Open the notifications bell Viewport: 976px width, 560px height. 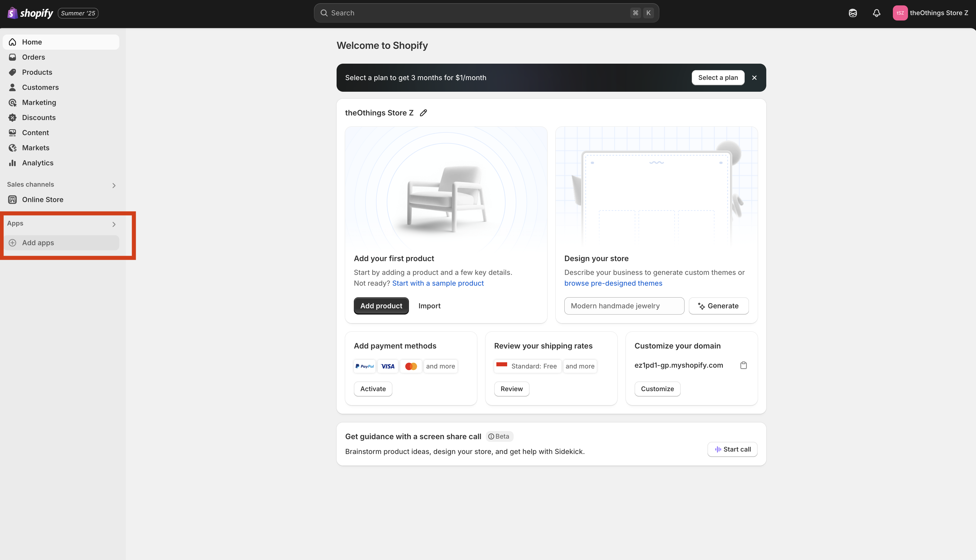pos(876,13)
